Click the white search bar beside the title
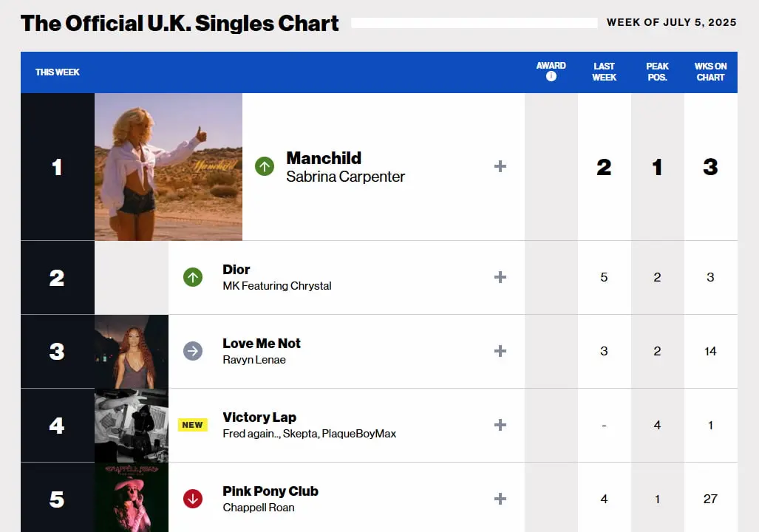Viewport: 759px width, 532px height. click(x=474, y=22)
